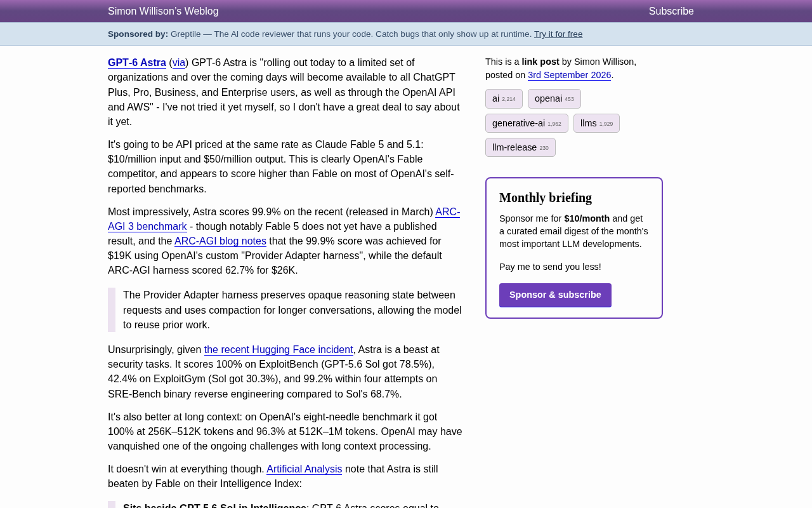Open the 3rd September 2026 date link
Viewport: 812px width, 508px height.
(570, 75)
